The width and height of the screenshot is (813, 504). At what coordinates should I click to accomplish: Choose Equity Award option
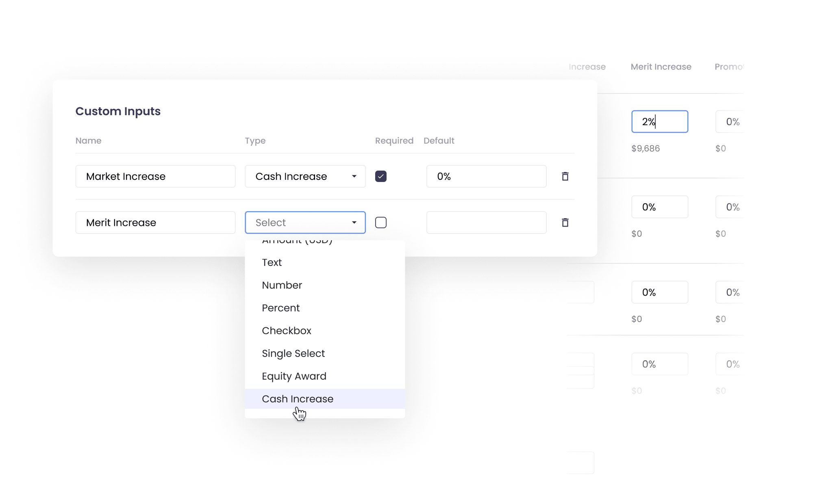pos(294,376)
